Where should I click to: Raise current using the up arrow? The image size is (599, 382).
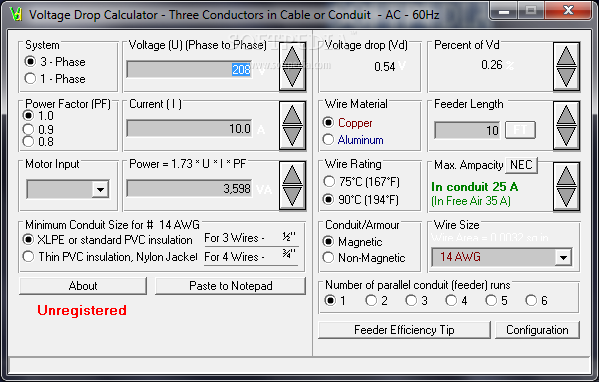tap(292, 115)
